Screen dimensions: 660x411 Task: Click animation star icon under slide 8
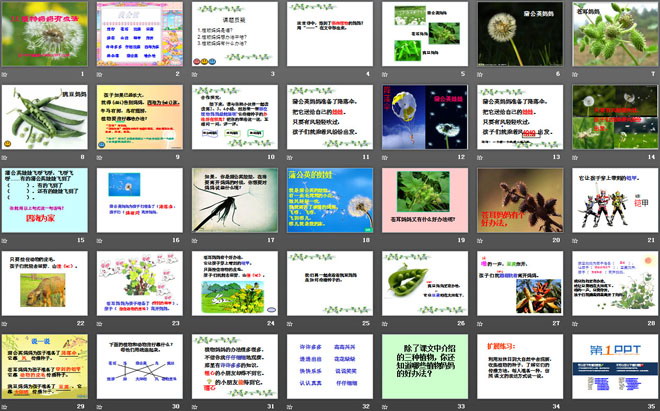click(5, 157)
